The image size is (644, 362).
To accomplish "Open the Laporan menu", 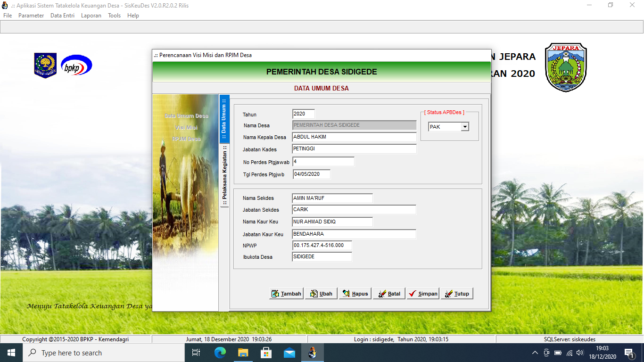I will pyautogui.click(x=91, y=16).
